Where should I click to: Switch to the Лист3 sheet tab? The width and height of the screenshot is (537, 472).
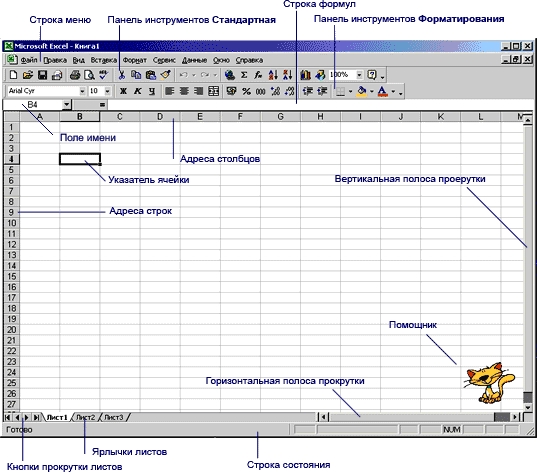click(113, 417)
